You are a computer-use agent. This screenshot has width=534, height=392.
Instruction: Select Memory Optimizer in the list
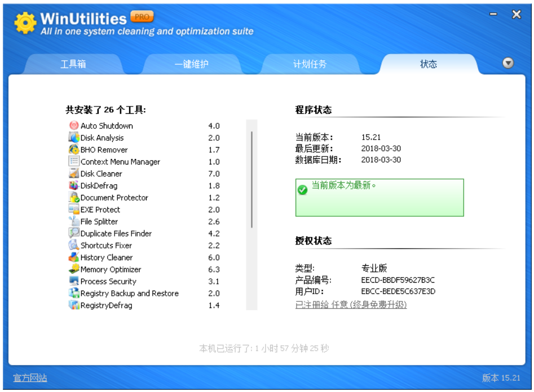point(111,269)
